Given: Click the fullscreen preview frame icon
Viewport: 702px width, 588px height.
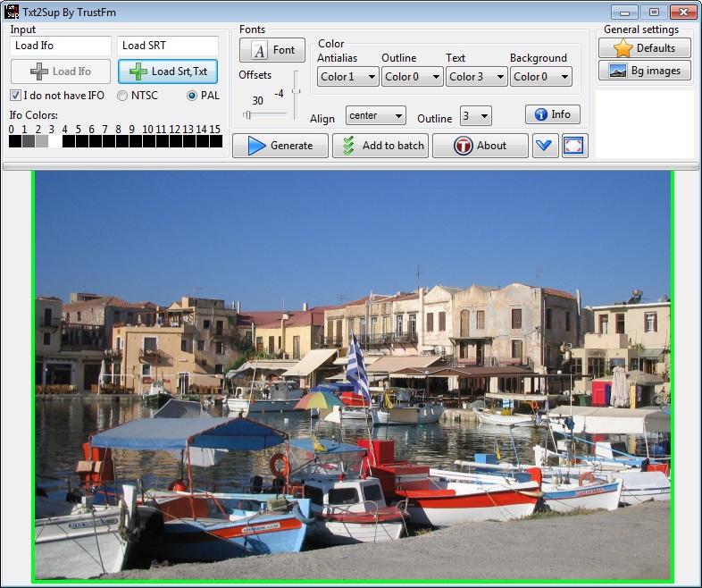Looking at the screenshot, I should click(x=573, y=146).
